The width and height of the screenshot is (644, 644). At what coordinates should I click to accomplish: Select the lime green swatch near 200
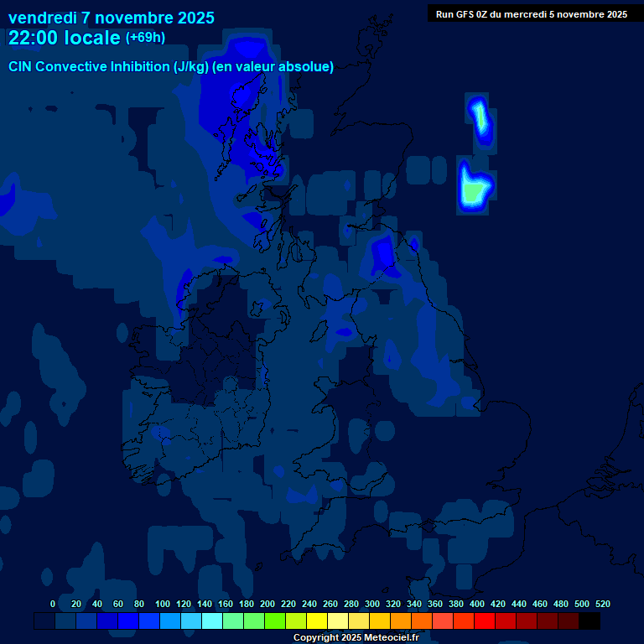click(275, 621)
